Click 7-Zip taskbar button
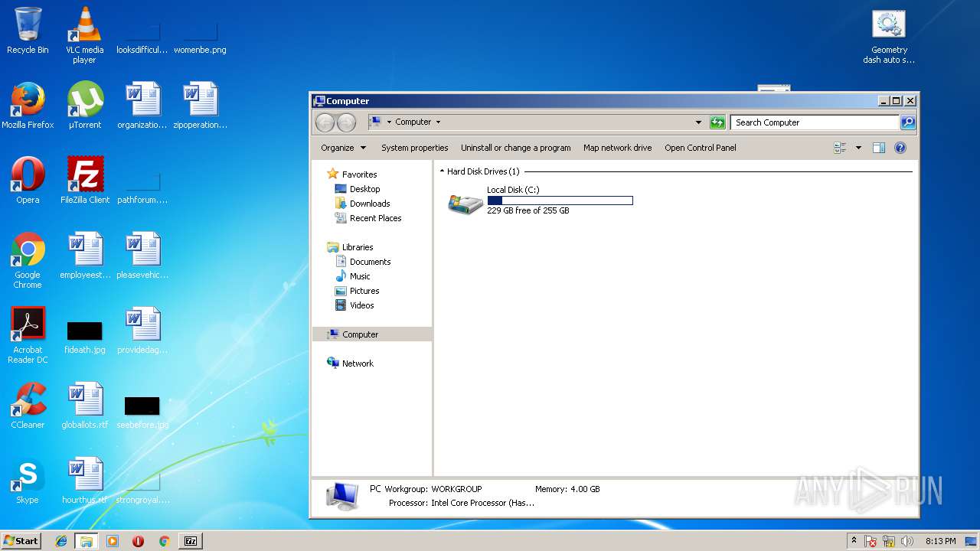The height and width of the screenshot is (551, 980). pyautogui.click(x=191, y=541)
